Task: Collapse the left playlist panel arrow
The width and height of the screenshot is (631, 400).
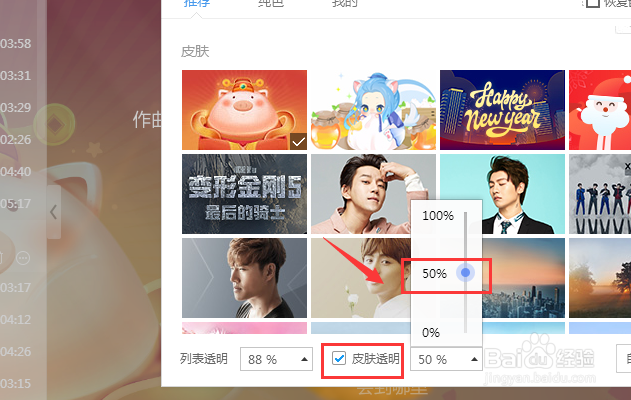Action: point(54,212)
